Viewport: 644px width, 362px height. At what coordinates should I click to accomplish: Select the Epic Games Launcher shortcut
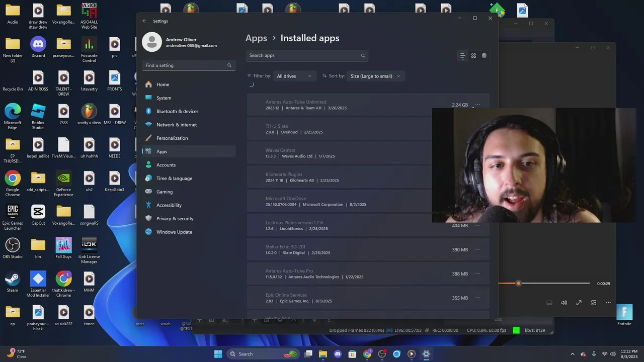(x=13, y=217)
